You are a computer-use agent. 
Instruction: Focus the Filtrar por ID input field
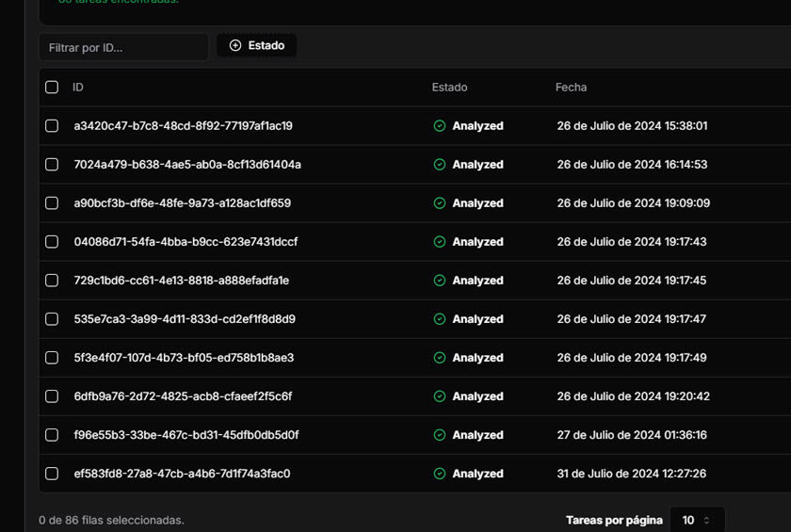tap(123, 47)
